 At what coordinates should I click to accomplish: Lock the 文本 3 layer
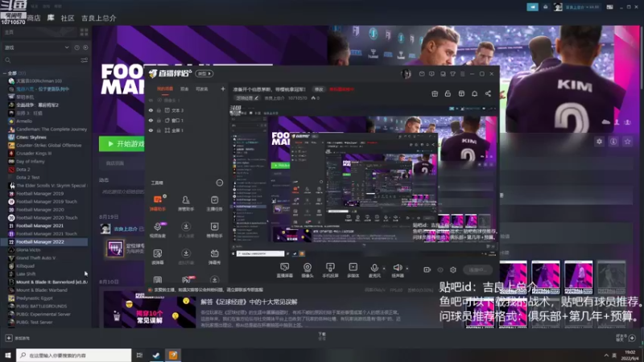point(159,110)
